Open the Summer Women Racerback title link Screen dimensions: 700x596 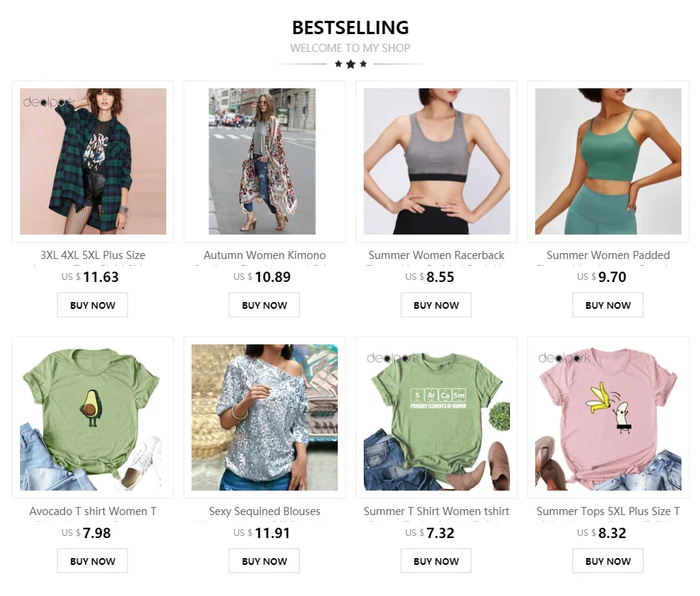tap(436, 255)
